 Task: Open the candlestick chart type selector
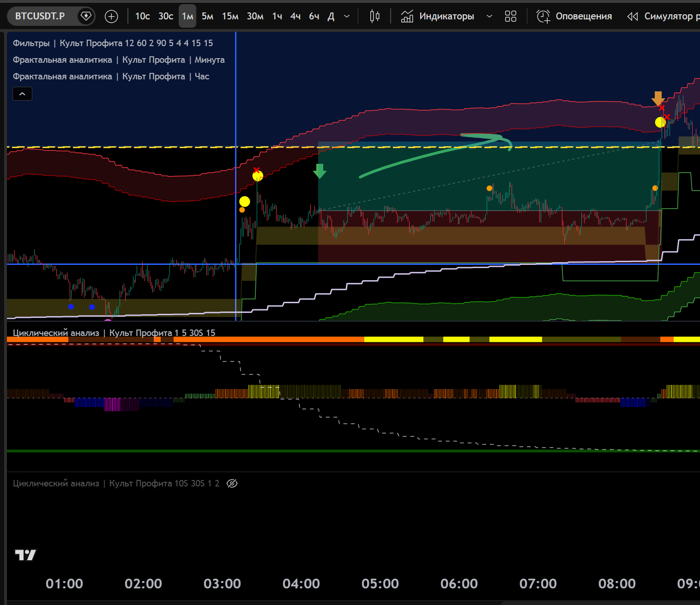click(374, 17)
